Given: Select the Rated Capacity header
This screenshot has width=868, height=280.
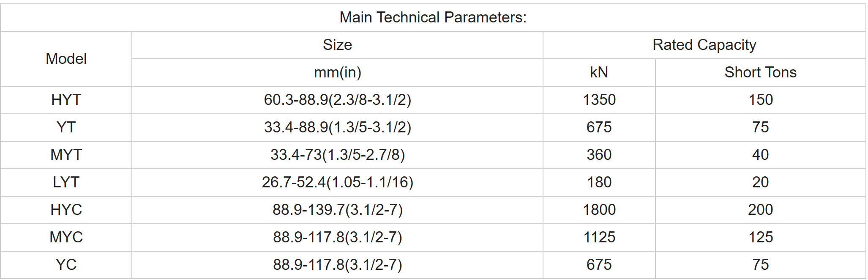Looking at the screenshot, I should [x=704, y=45].
